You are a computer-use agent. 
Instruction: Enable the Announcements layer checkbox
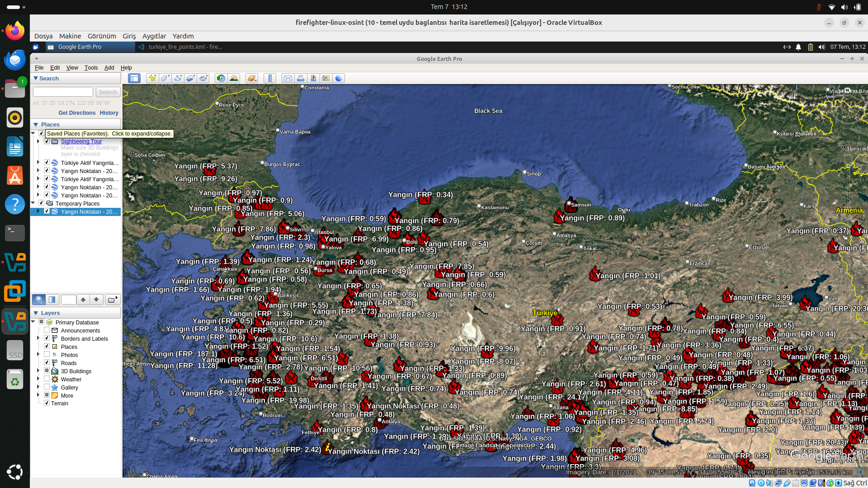[x=47, y=330]
